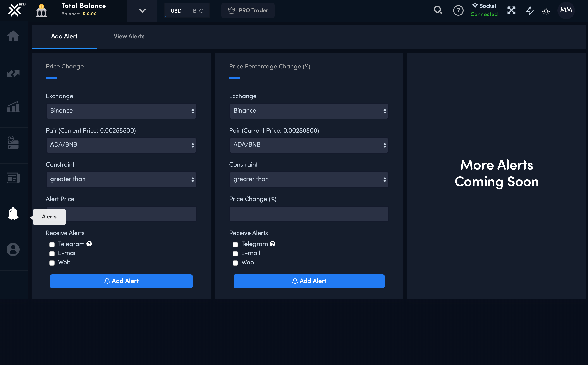Open the trade arrows sidebar icon

[x=13, y=73]
